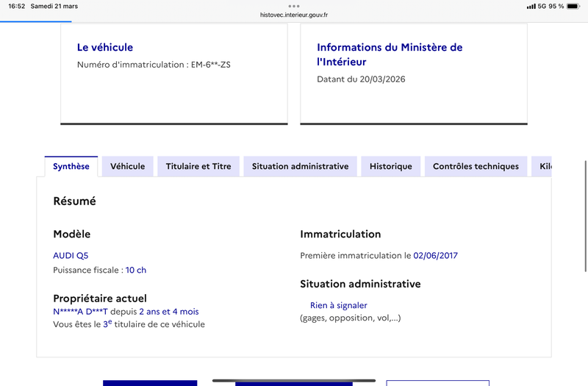Tap the histovec.interieur.gouv.fr address bar
588x386 pixels.
pos(294,15)
